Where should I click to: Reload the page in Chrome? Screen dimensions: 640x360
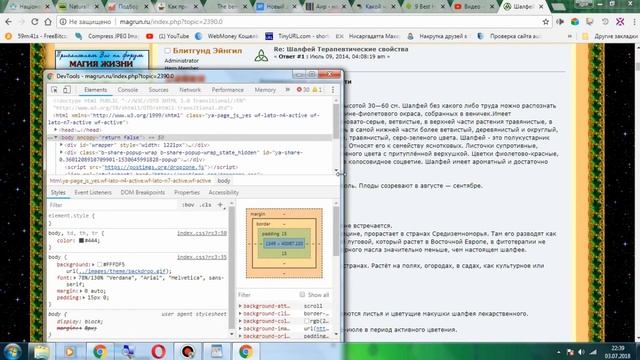[35, 22]
